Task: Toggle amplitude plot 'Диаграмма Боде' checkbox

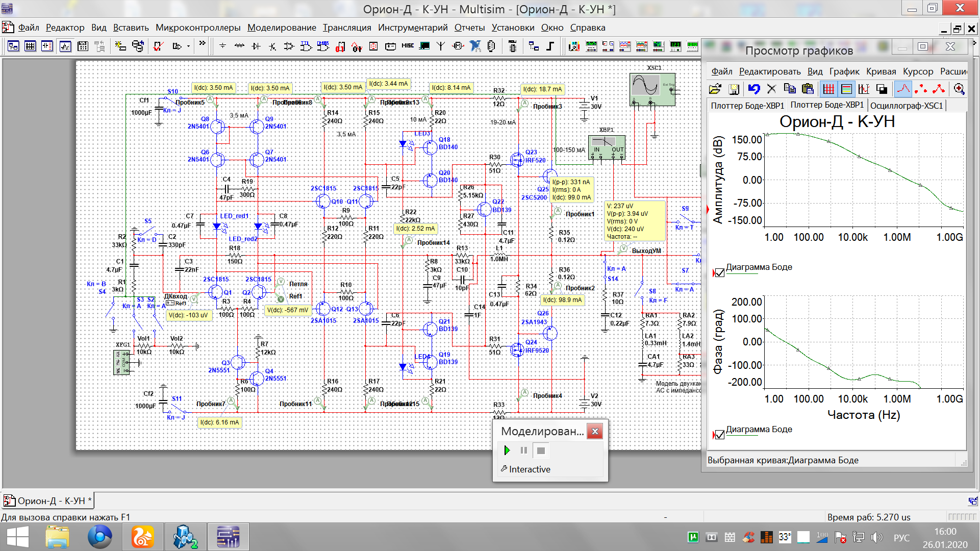Action: [x=720, y=272]
